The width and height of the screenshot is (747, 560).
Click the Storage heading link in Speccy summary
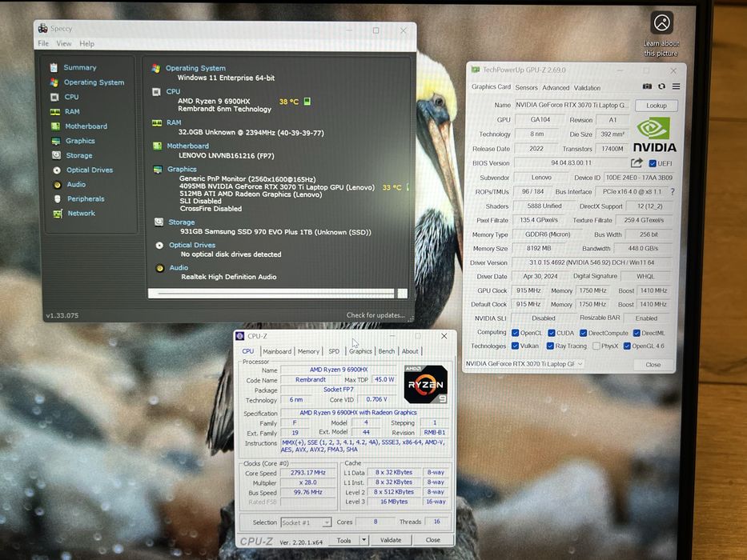182,222
